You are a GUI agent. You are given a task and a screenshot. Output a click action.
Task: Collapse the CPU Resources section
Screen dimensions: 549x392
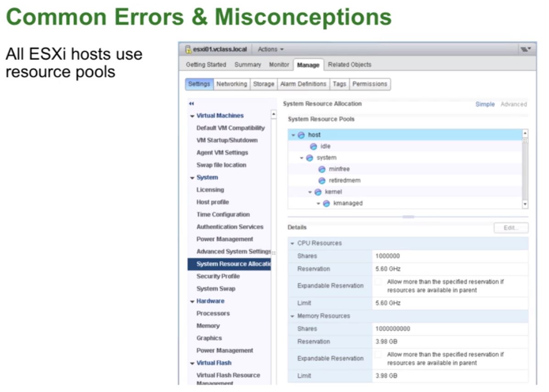pos(292,243)
